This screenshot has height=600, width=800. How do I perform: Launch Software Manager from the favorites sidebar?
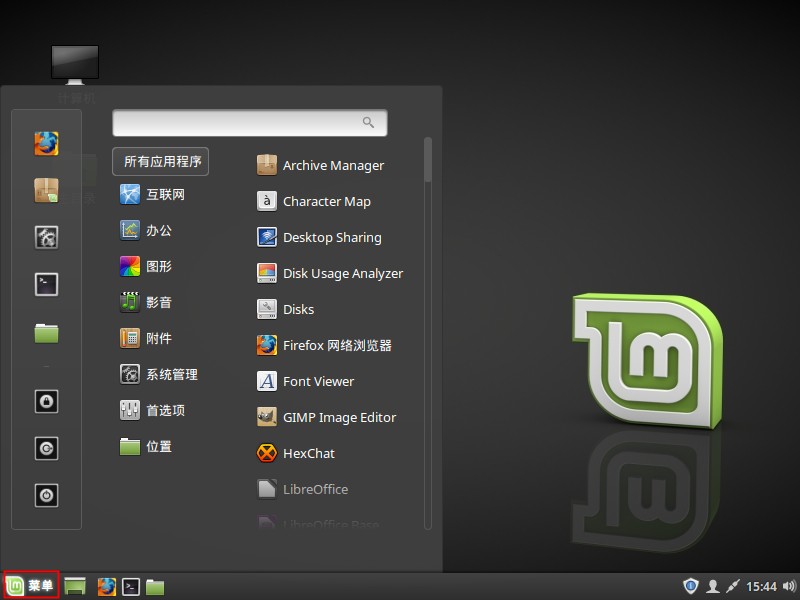[x=46, y=190]
